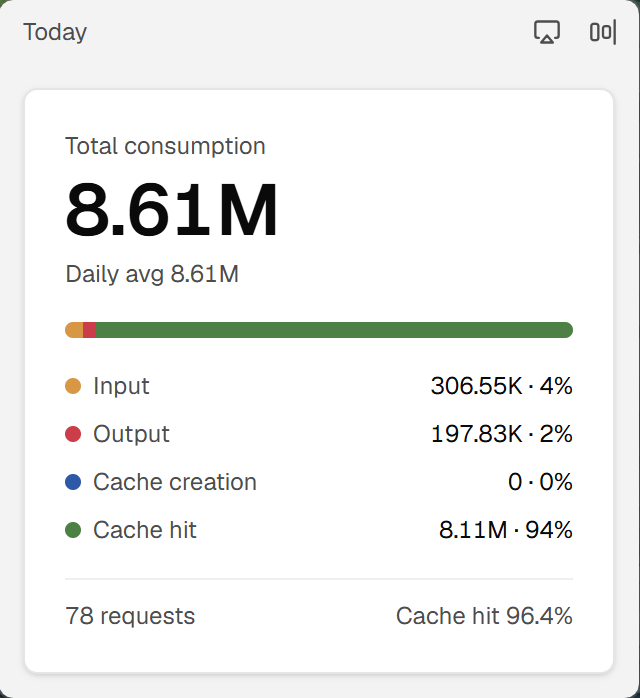The width and height of the screenshot is (640, 698).
Task: Select the Input row label
Action: click(x=121, y=386)
